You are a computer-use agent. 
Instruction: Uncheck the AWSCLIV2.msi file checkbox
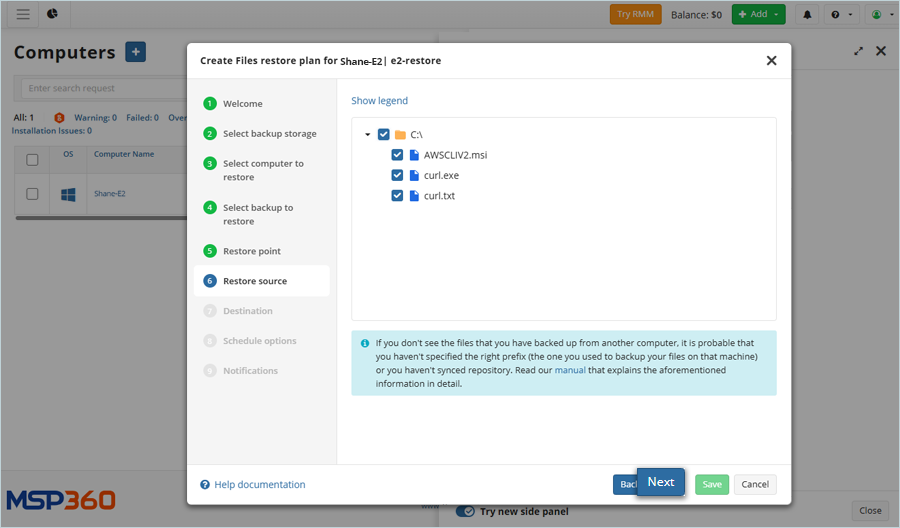pos(397,155)
